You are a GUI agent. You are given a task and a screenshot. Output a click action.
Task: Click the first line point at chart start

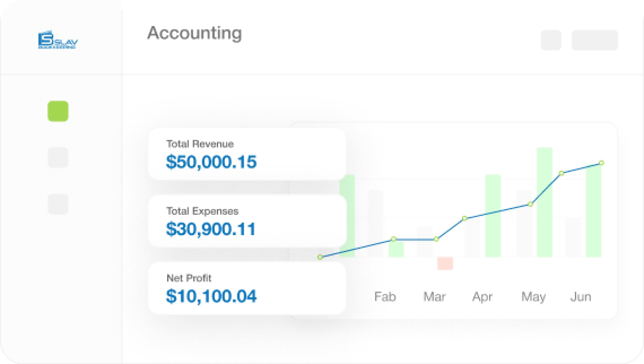(320, 257)
